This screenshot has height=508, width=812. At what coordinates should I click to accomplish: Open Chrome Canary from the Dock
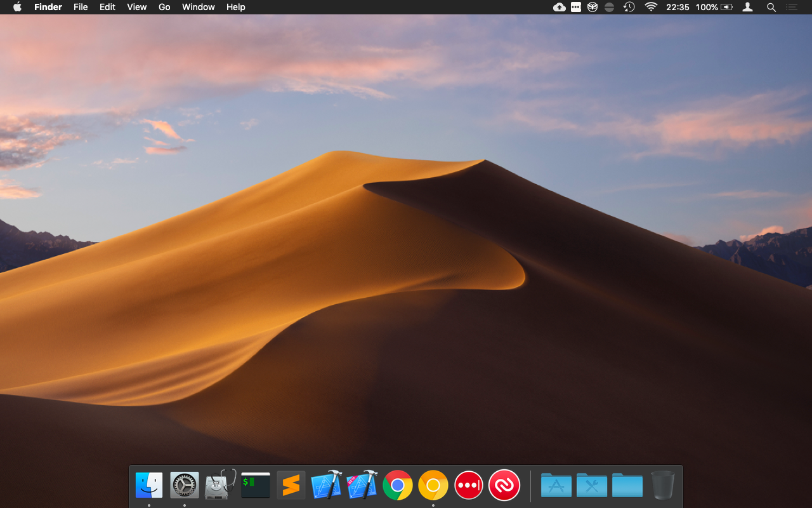pos(433,486)
